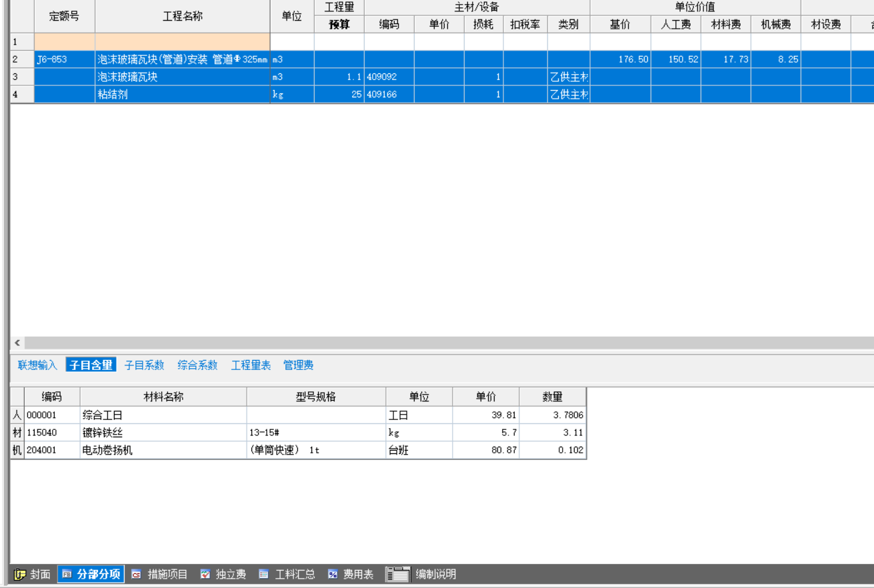Select the 子目含量 panel tab
The height and width of the screenshot is (588, 874).
pos(91,365)
